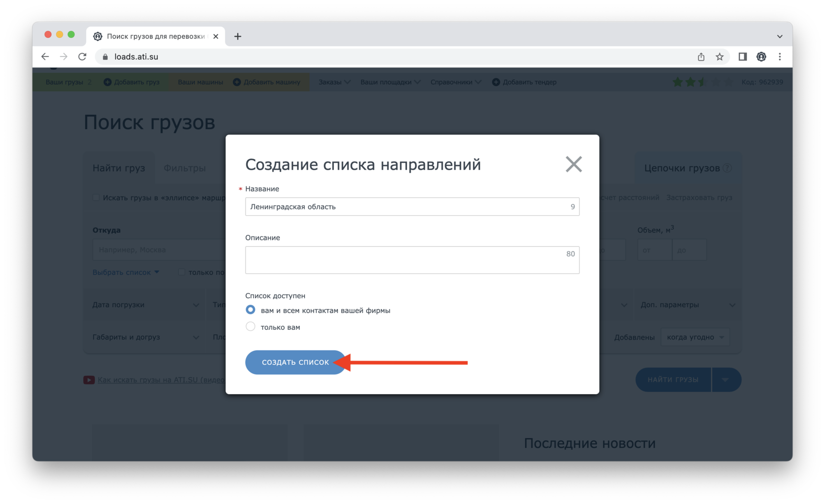Bookmark this page with star icon
The image size is (825, 504).
719,57
